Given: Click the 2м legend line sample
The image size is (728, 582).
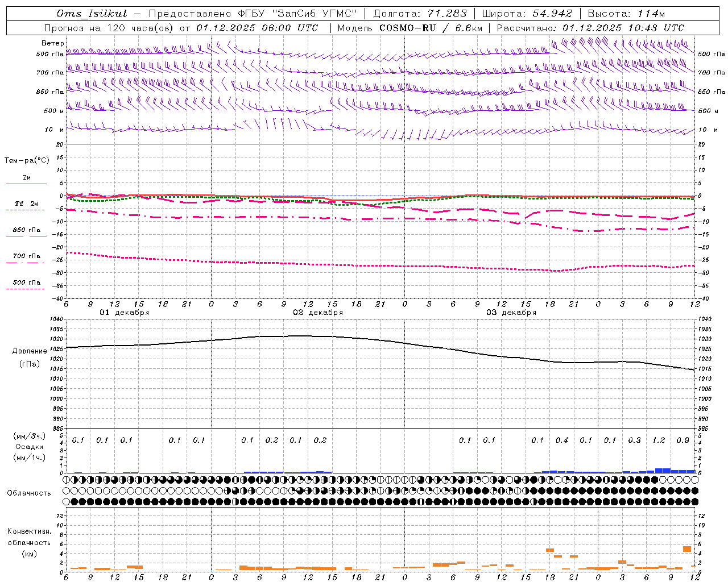Looking at the screenshot, I should click(x=26, y=184).
